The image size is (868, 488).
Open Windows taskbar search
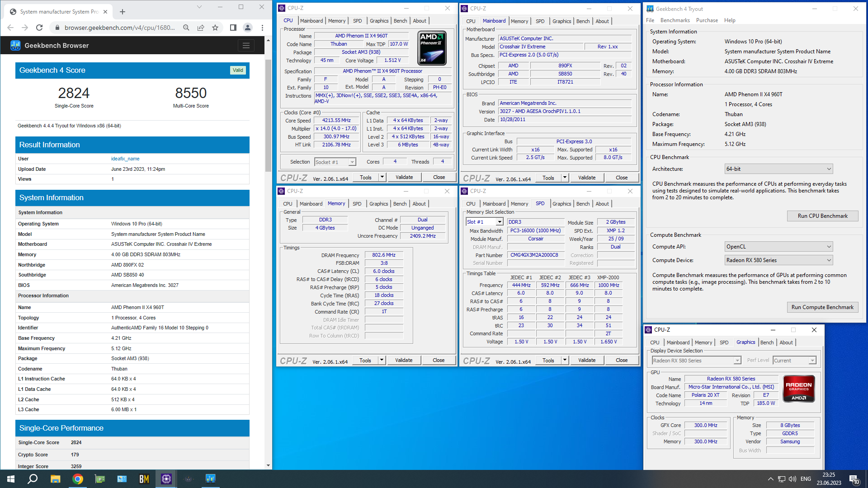pos(33,479)
